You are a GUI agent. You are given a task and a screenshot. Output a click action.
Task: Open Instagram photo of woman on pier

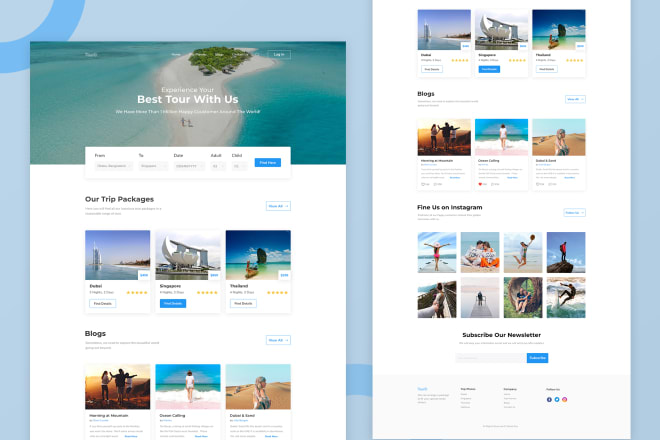437,252
